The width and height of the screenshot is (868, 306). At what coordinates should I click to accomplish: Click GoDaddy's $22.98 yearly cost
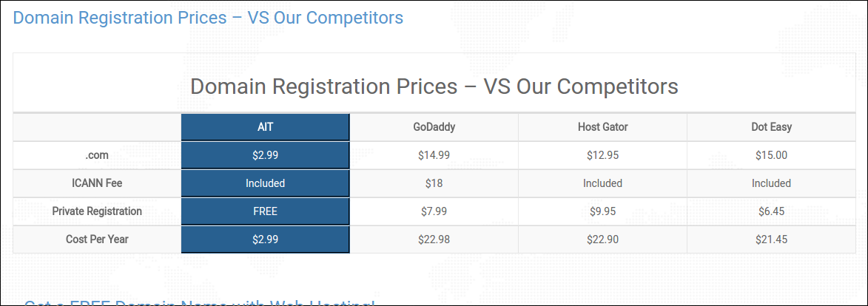pyautogui.click(x=434, y=239)
